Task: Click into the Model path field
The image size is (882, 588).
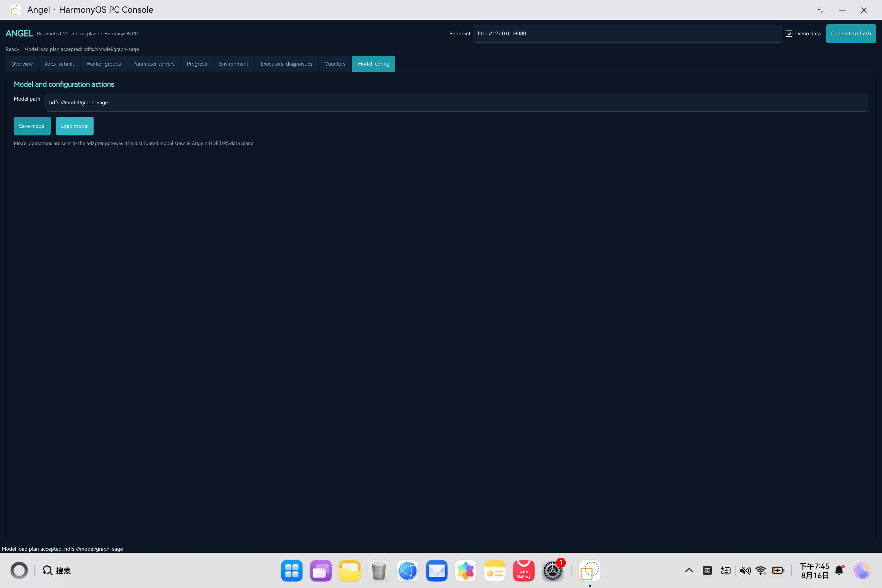Action: (x=456, y=103)
